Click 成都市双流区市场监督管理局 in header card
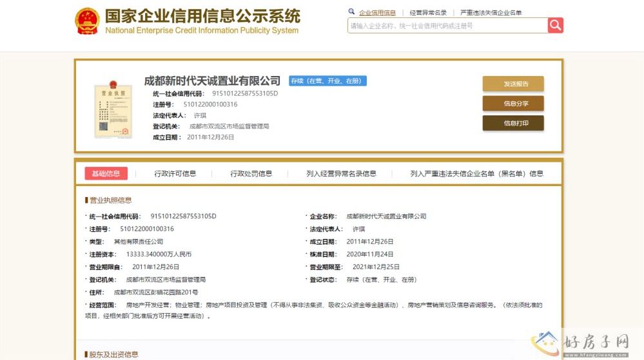Image resolution: width=644 pixels, height=360 pixels. [229, 126]
